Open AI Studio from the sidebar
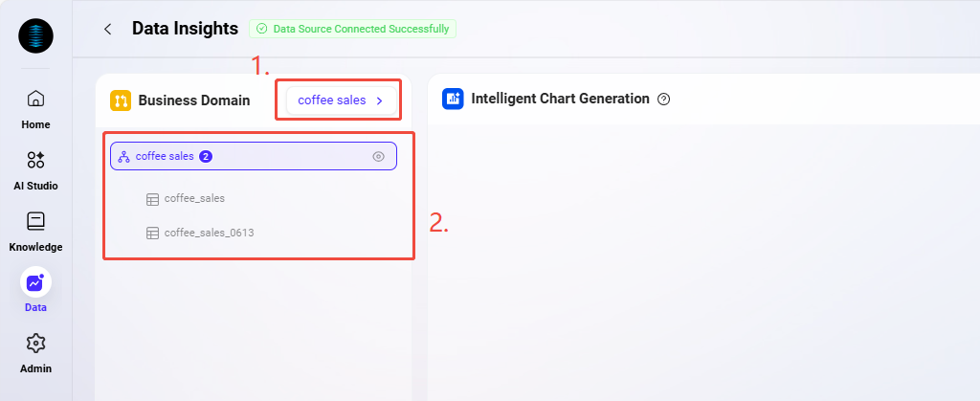 coord(35,160)
